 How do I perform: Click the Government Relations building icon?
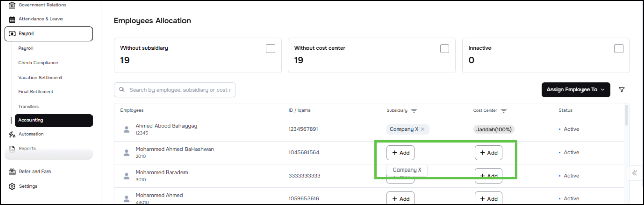(x=12, y=5)
